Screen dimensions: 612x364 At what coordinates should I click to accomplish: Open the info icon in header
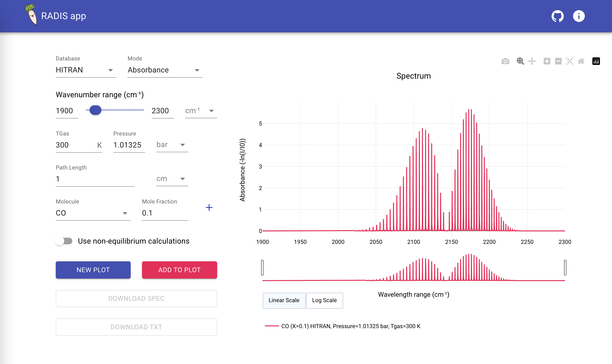tap(579, 16)
